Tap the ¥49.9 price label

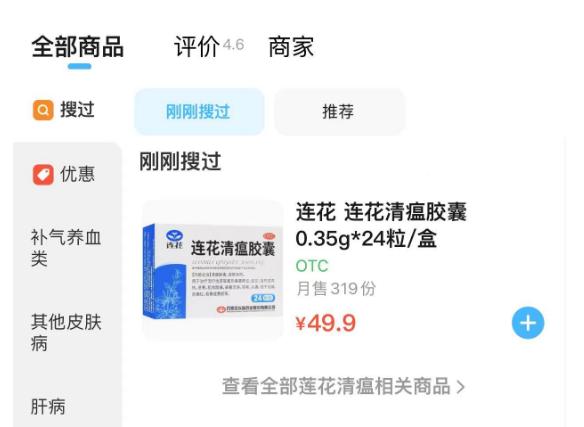(326, 323)
